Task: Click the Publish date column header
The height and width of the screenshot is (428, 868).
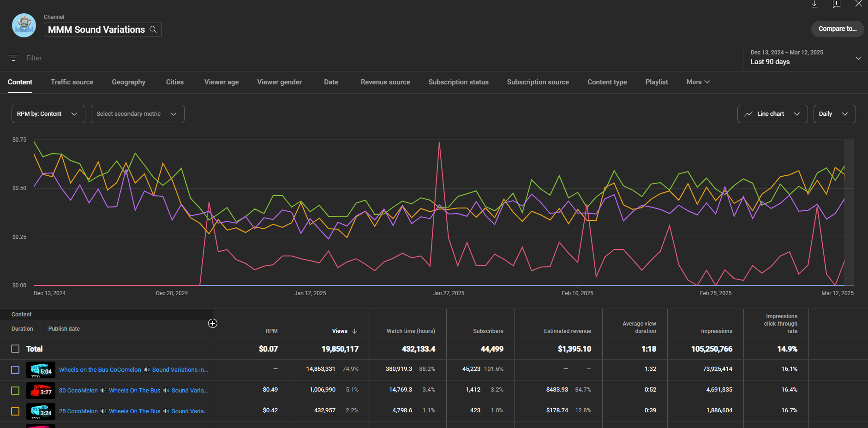Action: [x=64, y=329]
